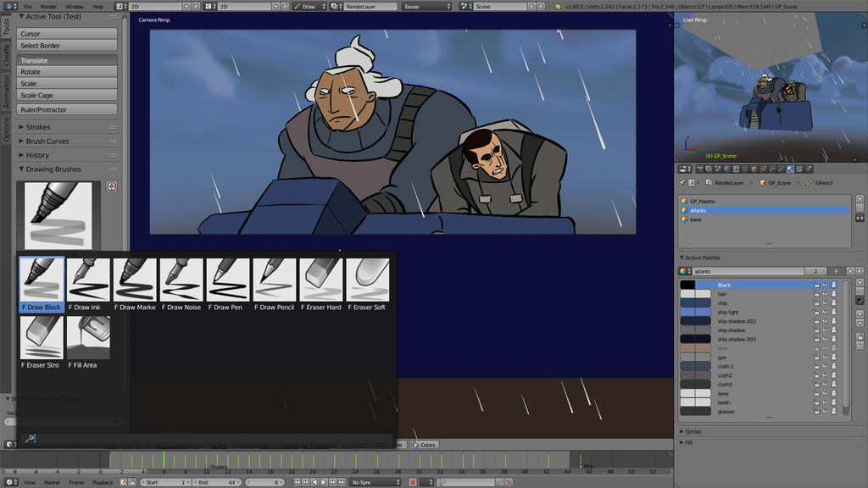Click the Colors button
Viewport: 868px width, 488px height.
tap(424, 445)
